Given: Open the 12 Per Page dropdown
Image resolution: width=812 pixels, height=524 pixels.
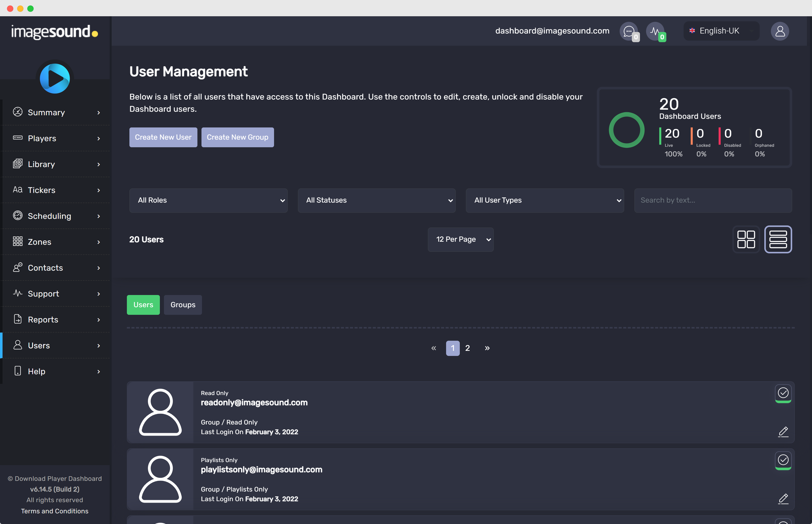Looking at the screenshot, I should pyautogui.click(x=461, y=240).
